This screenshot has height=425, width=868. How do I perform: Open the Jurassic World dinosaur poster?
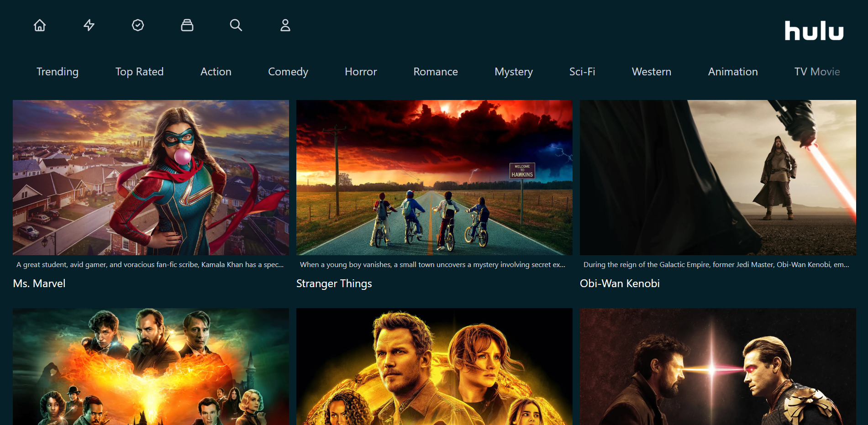click(434, 367)
